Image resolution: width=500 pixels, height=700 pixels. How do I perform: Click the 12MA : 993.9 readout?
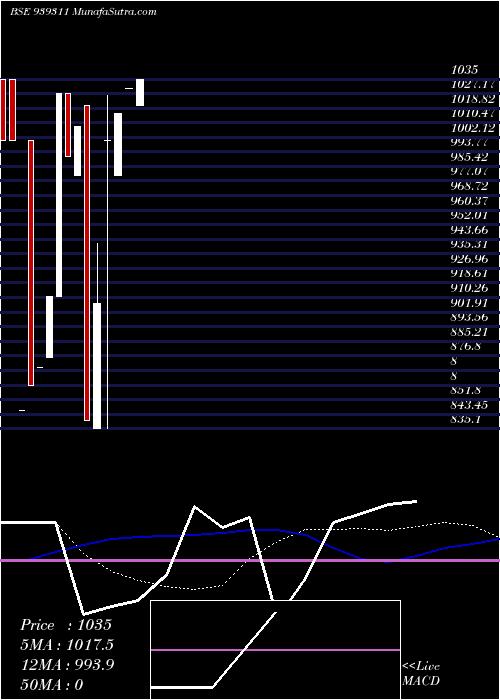pos(67,665)
